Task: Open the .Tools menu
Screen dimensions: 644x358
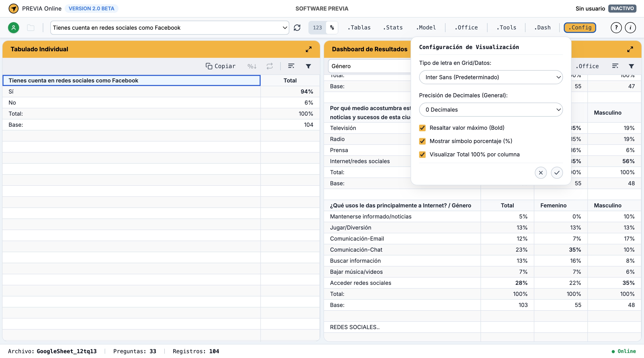Action: click(506, 28)
